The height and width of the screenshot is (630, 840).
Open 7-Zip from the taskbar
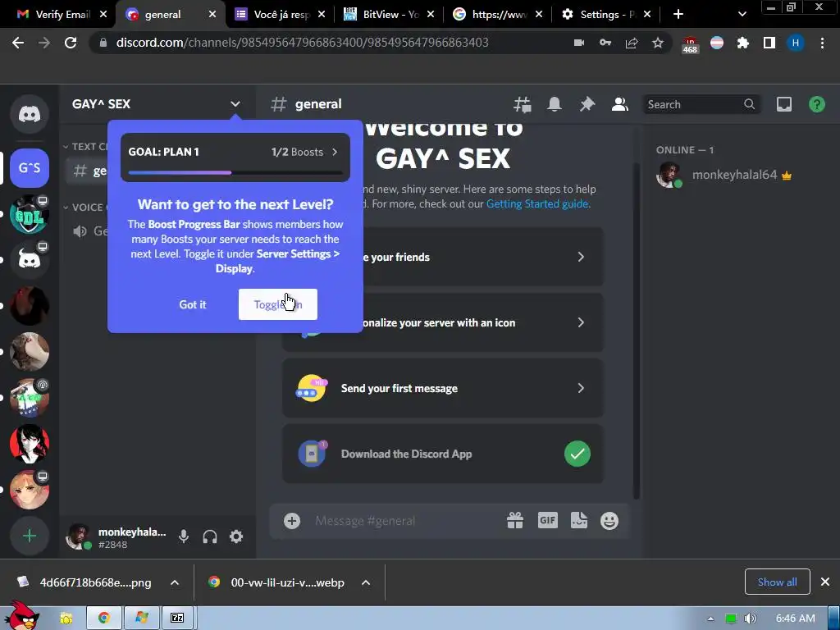(177, 618)
